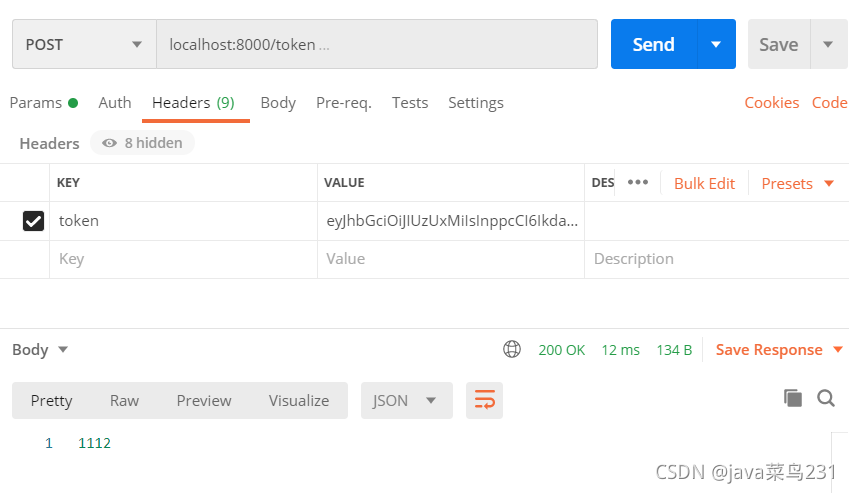849x493 pixels.
Task: Open the Auth tab
Action: (115, 103)
